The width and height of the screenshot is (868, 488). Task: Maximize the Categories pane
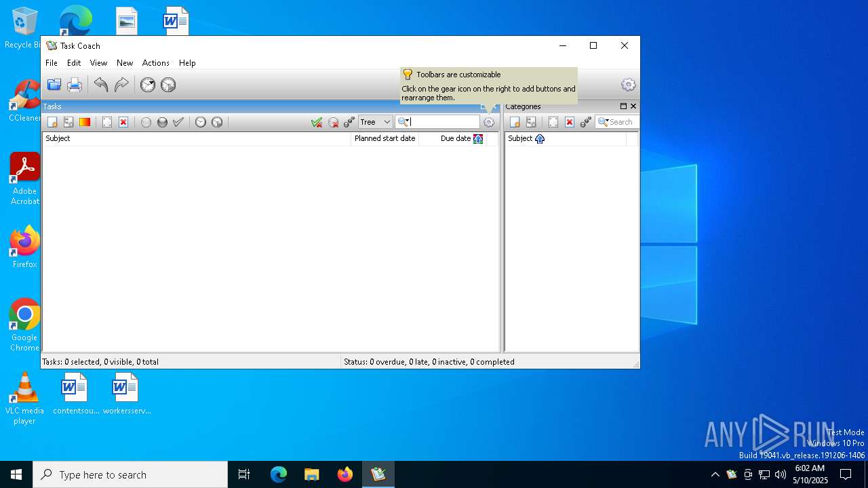(623, 106)
